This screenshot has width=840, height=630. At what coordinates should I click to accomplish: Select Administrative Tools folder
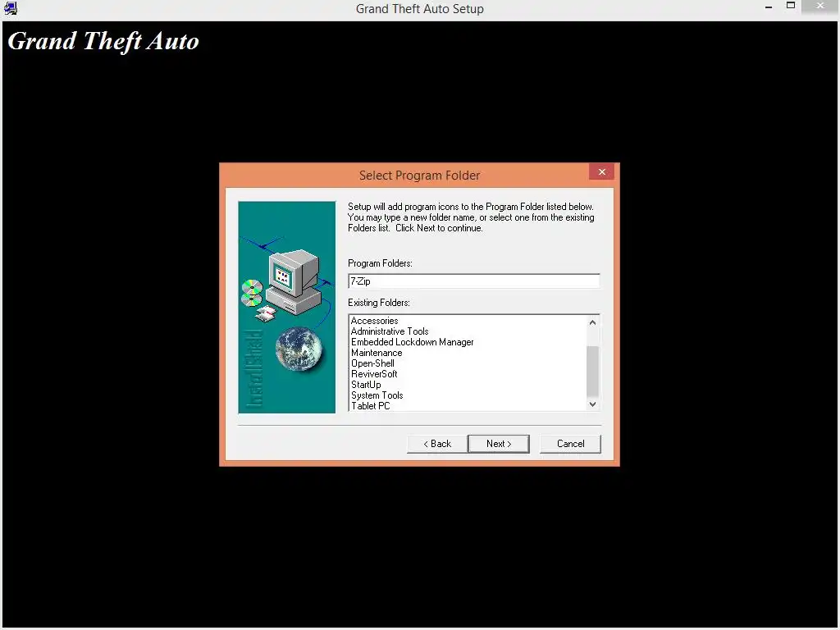pyautogui.click(x=390, y=331)
